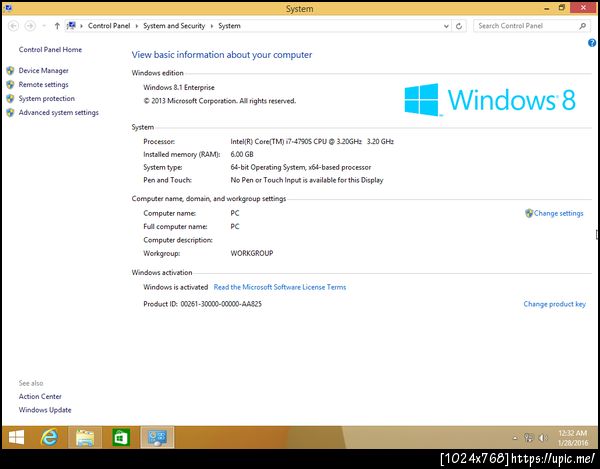The height and width of the screenshot is (469, 600).
Task: Click the volume speaker tray icon
Action: pyautogui.click(x=542, y=438)
